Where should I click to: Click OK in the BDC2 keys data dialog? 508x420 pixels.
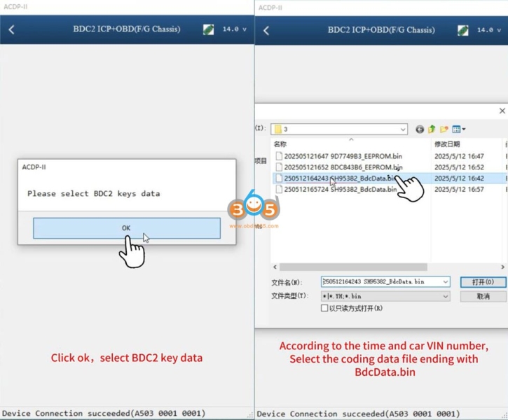point(127,228)
